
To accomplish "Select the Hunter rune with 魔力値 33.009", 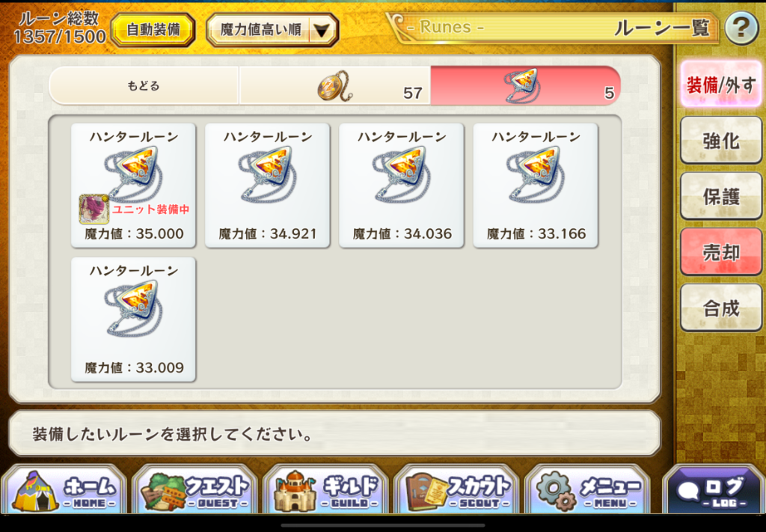I will click(133, 319).
